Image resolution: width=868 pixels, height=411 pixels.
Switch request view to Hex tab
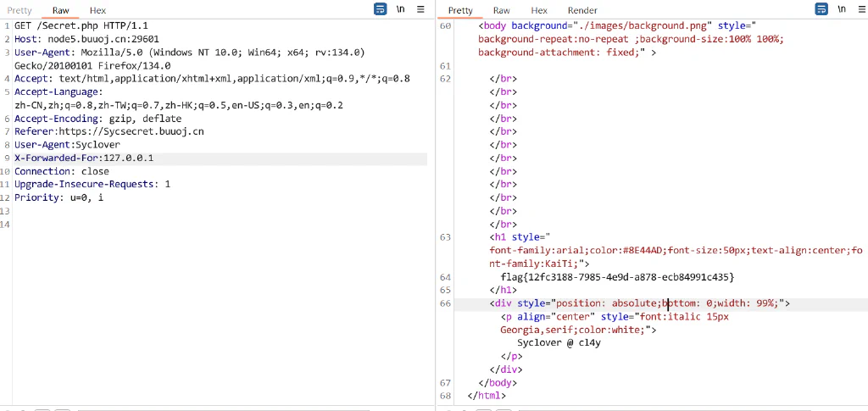click(98, 10)
